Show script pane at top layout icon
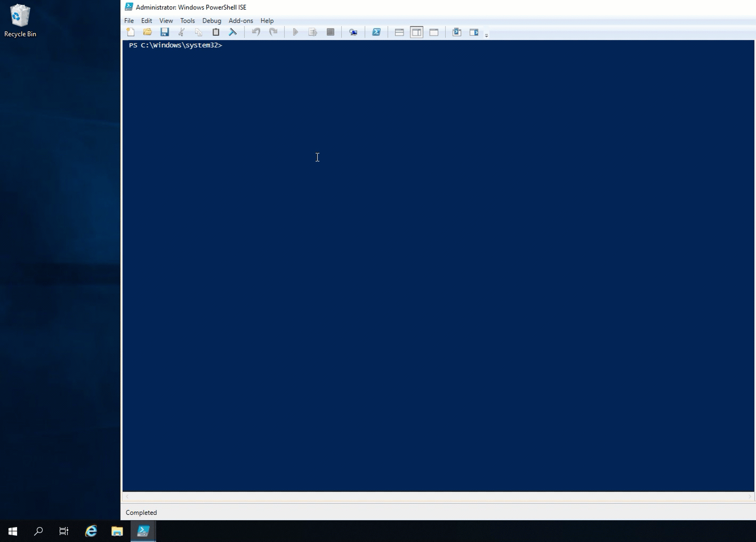Image resolution: width=756 pixels, height=542 pixels. pyautogui.click(x=399, y=33)
